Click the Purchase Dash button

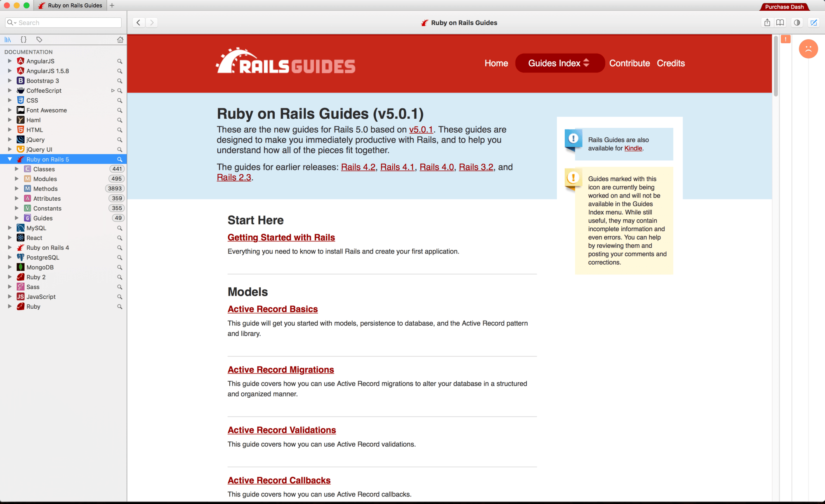click(x=784, y=7)
